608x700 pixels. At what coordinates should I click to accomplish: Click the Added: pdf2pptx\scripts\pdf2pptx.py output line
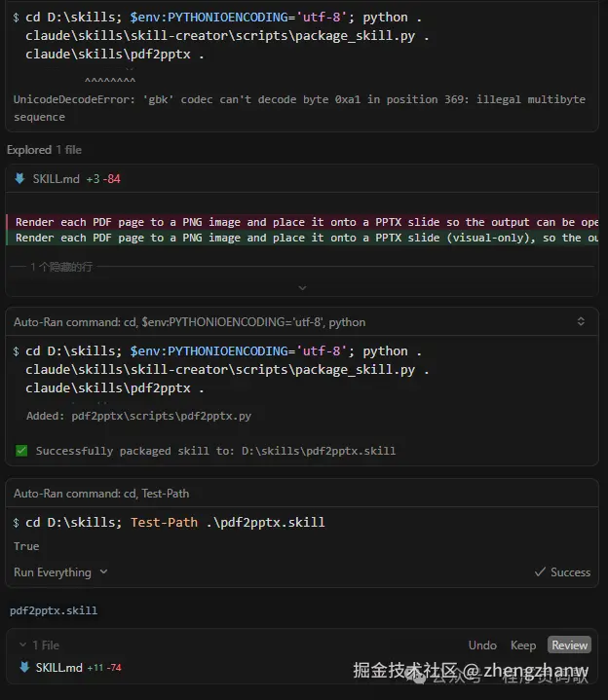(138, 416)
